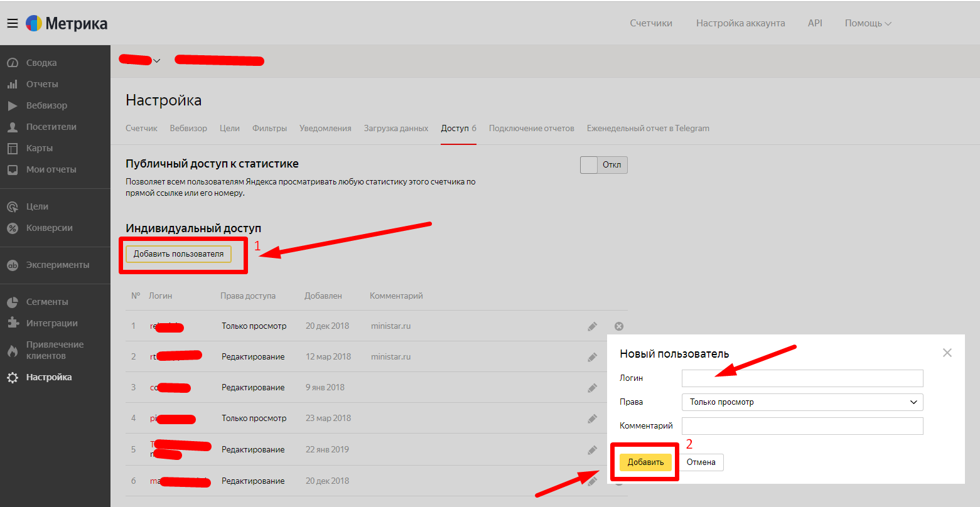Expand the counter selector chevron at top
The height and width of the screenshot is (507, 980).
coord(157,61)
